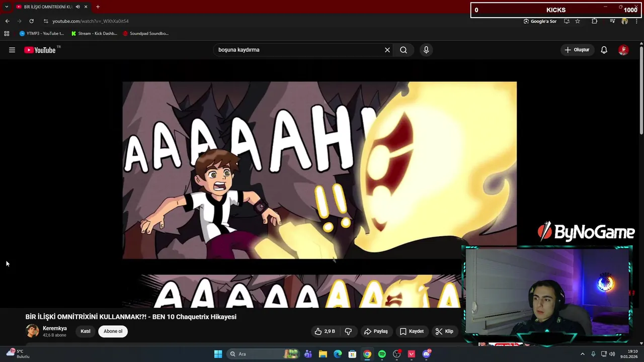The height and width of the screenshot is (362, 644).
Task: Open Google'a Sor lens search
Action: (x=540, y=21)
